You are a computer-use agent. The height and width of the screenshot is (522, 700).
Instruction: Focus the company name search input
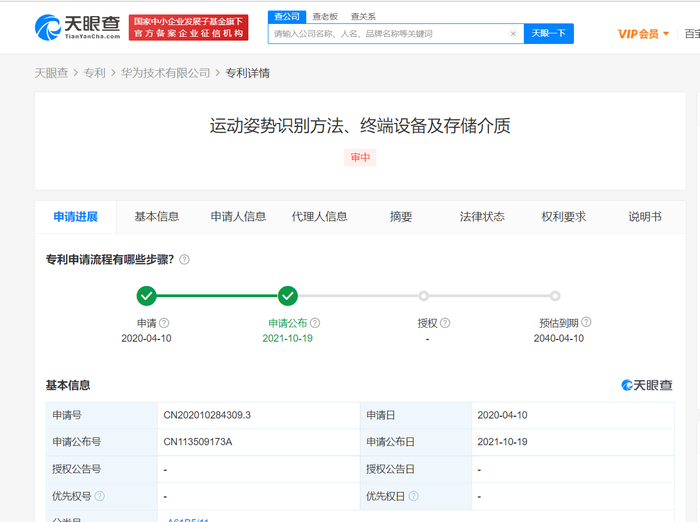pos(390,33)
